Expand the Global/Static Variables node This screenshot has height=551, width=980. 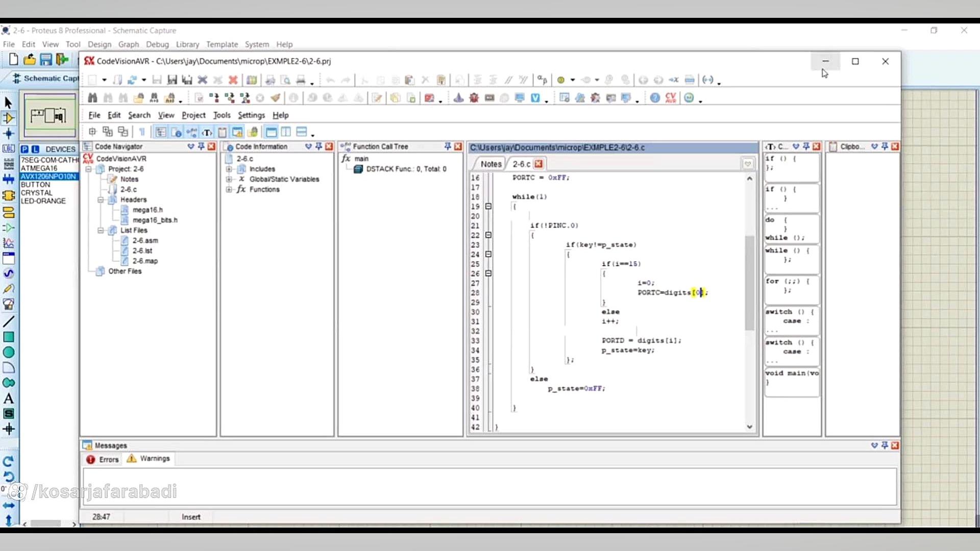(229, 180)
